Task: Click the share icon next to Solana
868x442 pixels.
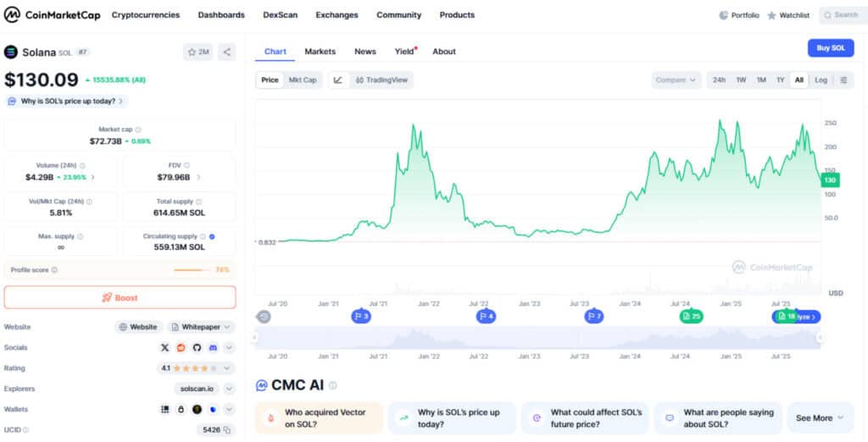Action: [x=227, y=52]
